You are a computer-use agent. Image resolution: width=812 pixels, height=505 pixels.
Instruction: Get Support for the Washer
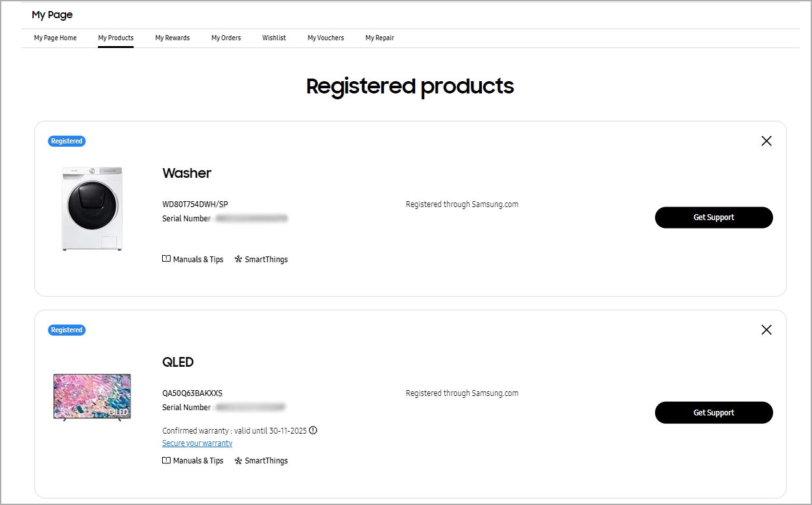(713, 217)
